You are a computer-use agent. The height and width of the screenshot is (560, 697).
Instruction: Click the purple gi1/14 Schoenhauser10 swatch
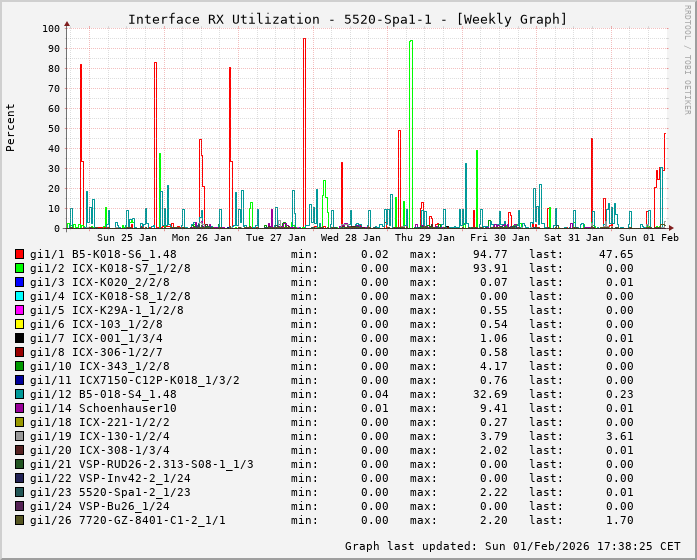(19, 408)
